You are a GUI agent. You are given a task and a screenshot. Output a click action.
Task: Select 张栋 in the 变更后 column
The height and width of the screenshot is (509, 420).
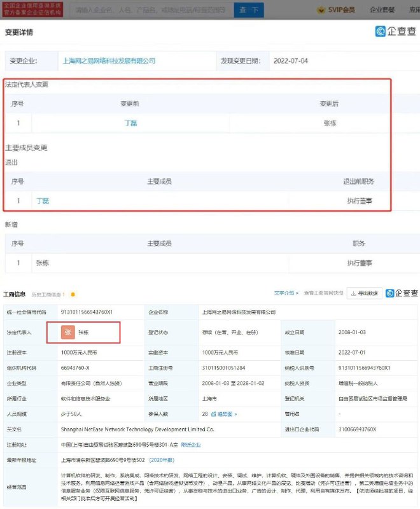pyautogui.click(x=330, y=123)
